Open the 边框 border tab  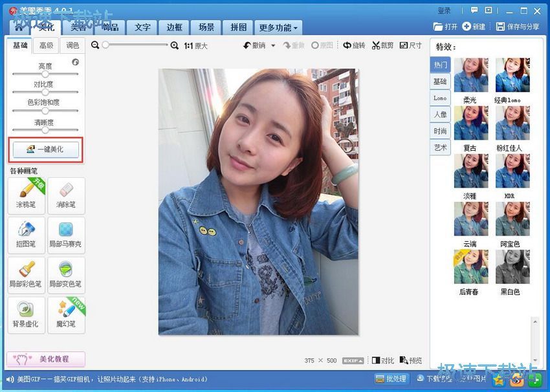(x=174, y=27)
